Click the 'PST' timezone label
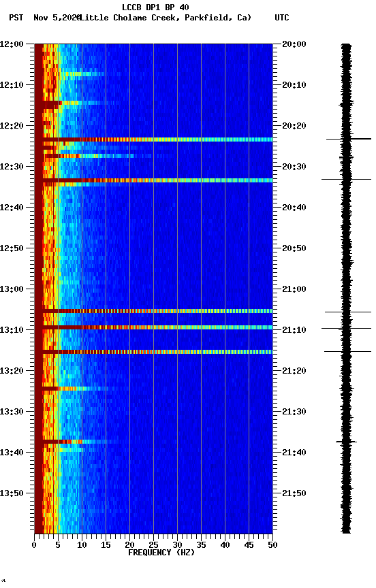This screenshot has width=376, height=588. [x=16, y=18]
